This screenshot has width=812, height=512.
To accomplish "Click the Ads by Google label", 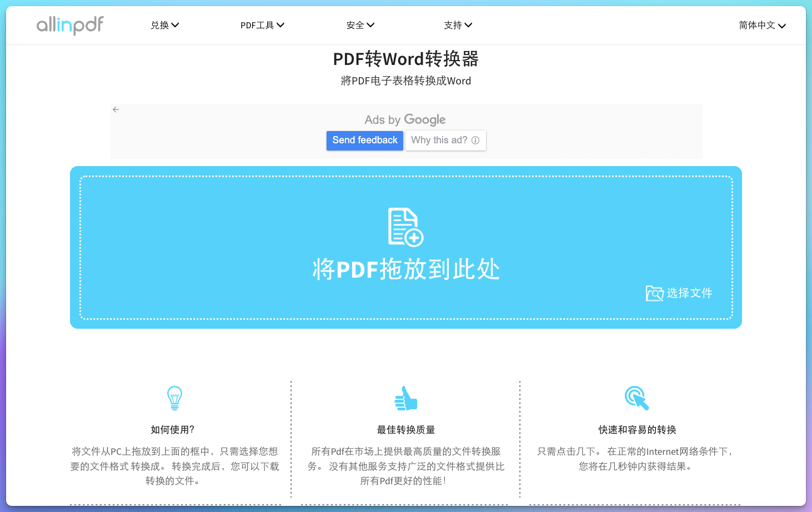I will (405, 119).
